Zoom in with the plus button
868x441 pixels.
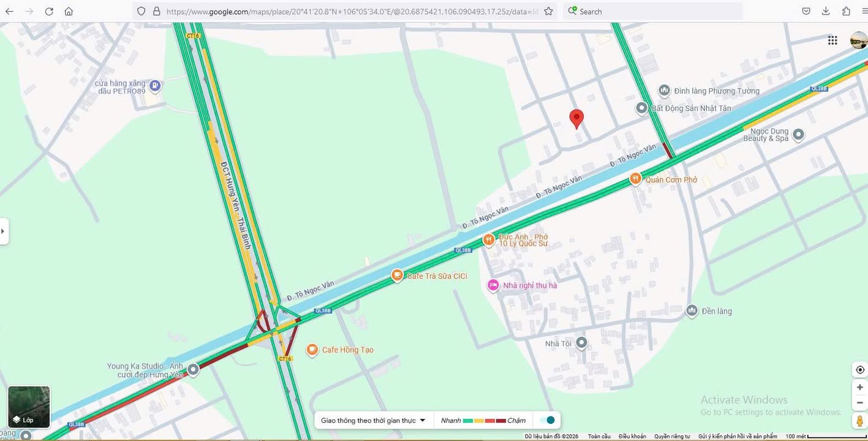[x=860, y=387]
